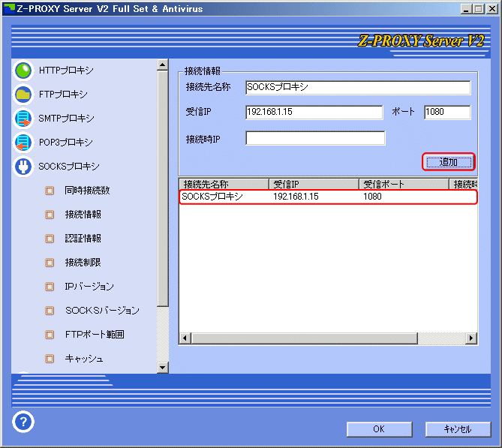This screenshot has width=502, height=448.
Task: Open help via the question mark icon
Action: pos(23,422)
